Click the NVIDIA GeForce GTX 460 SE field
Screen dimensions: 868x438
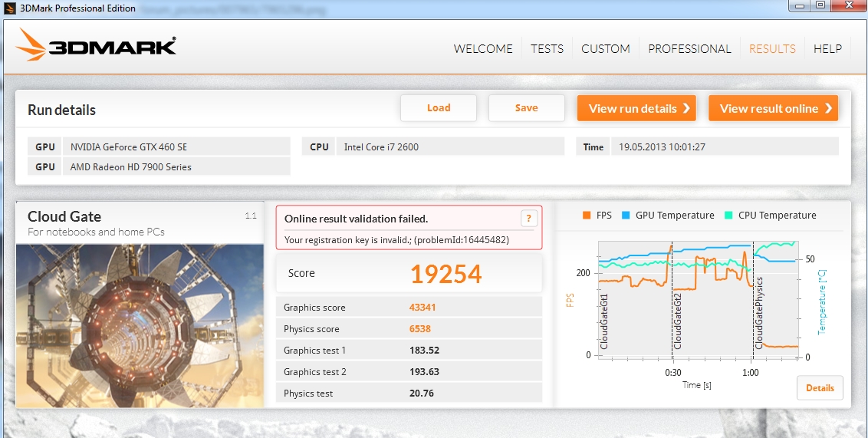(176, 147)
